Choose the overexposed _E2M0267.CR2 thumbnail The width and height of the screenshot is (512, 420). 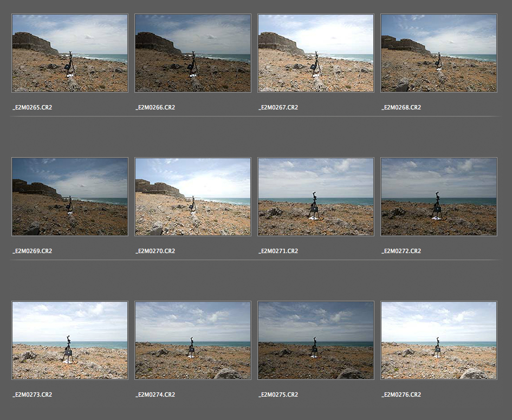point(316,53)
